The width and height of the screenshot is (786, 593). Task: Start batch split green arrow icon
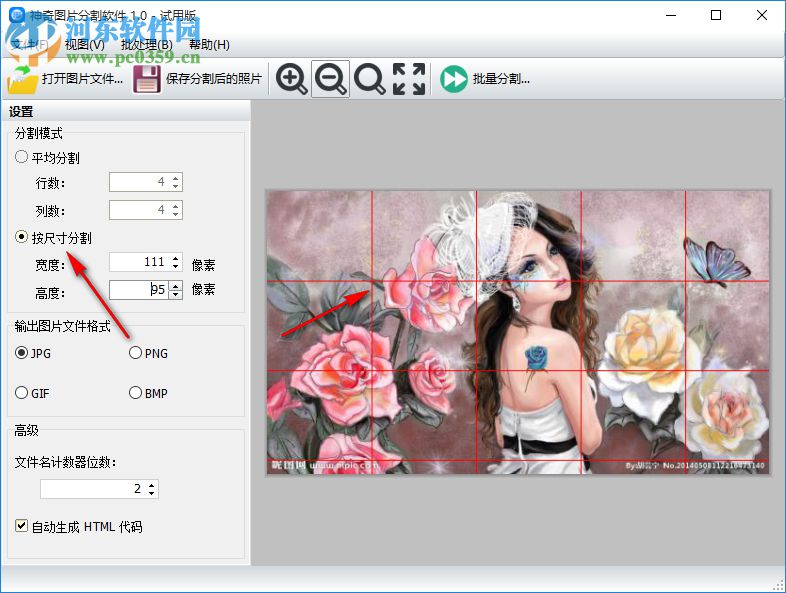tap(454, 79)
